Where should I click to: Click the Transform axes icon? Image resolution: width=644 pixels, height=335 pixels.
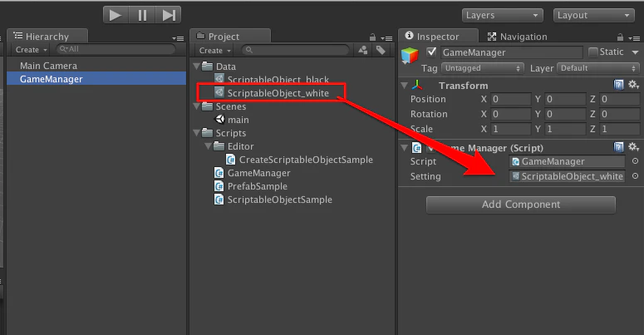click(417, 85)
